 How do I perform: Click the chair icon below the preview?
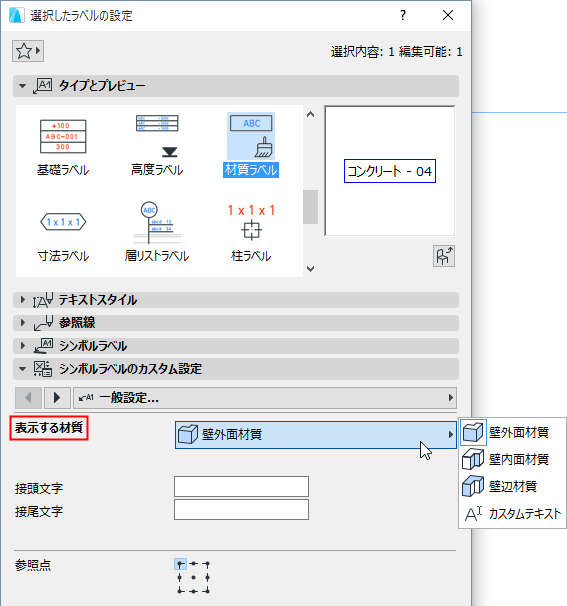[x=444, y=256]
